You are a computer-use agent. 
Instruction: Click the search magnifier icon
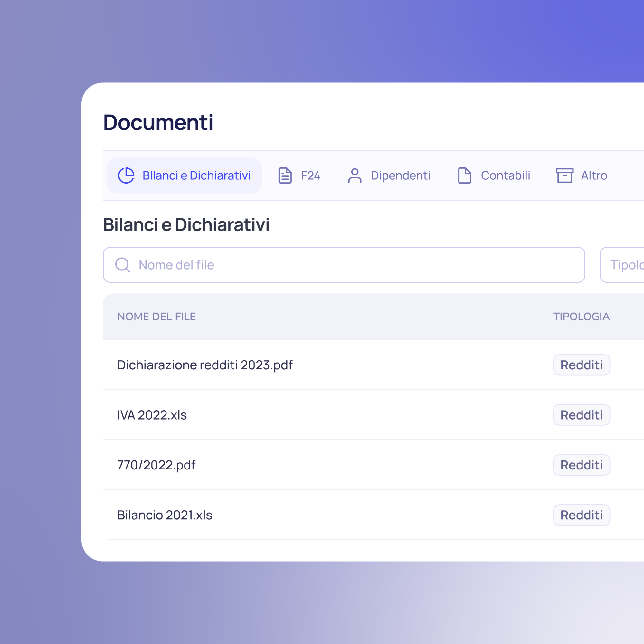(122, 265)
